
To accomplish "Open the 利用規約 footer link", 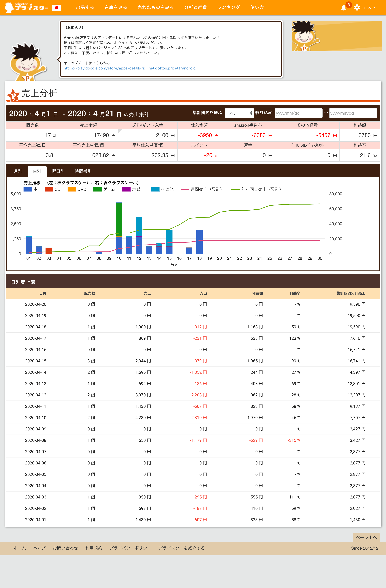I will pyautogui.click(x=94, y=548).
